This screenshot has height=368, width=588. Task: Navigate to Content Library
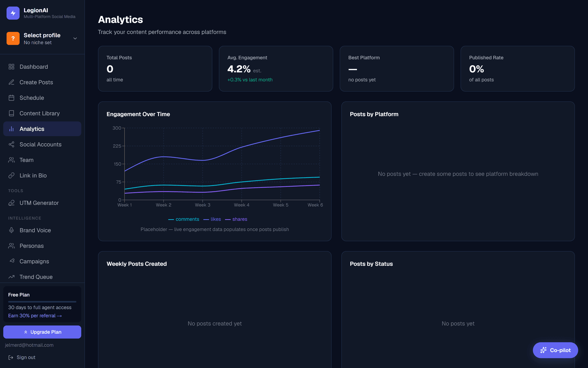pos(42,113)
